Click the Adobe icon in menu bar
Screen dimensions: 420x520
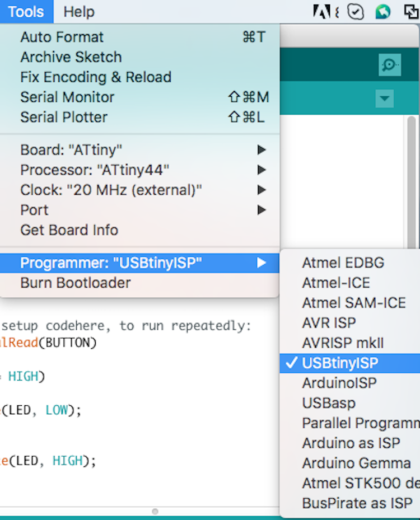(x=321, y=12)
